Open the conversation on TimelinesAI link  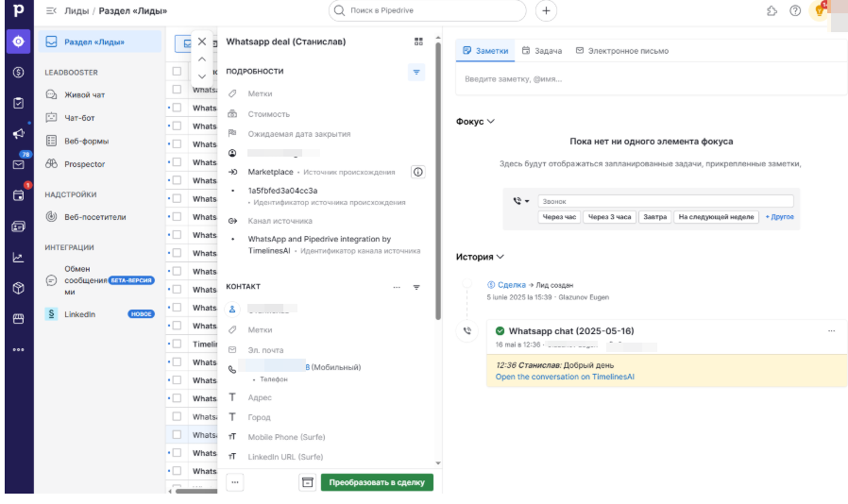[565, 377]
